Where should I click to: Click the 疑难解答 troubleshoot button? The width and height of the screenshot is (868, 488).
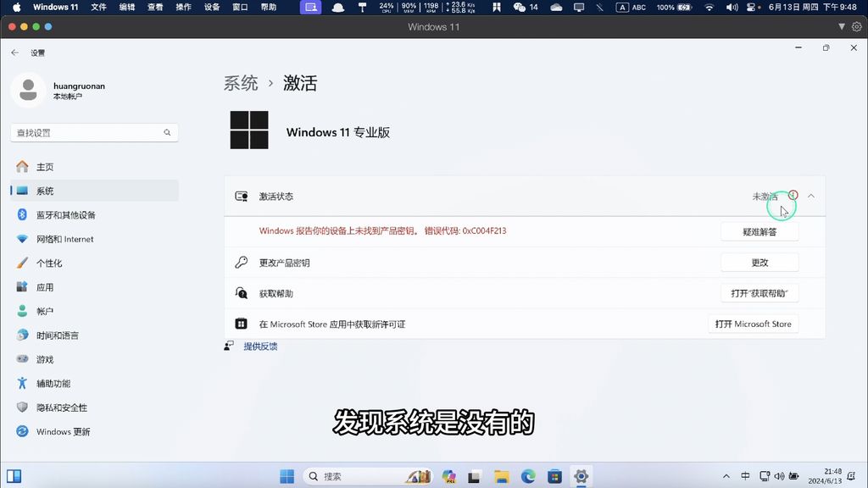tap(759, 232)
